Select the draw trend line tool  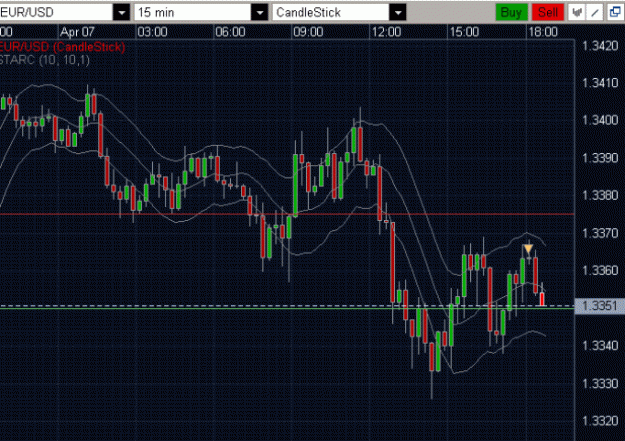[x=595, y=12]
